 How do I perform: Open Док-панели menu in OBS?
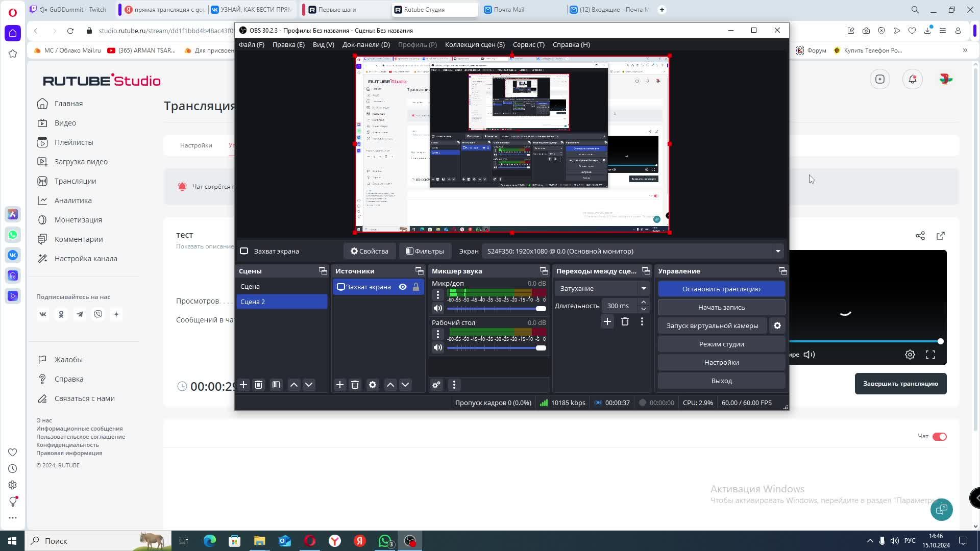pos(366,44)
